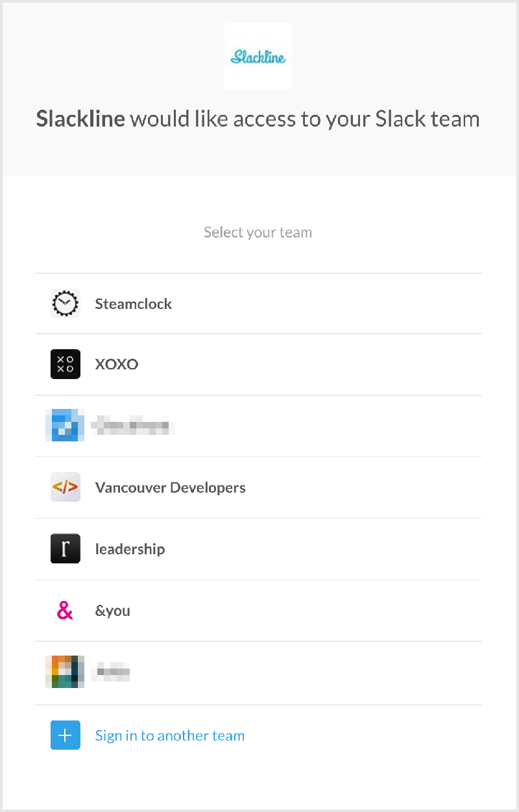Click the pink ampersand team icon

pos(66,611)
